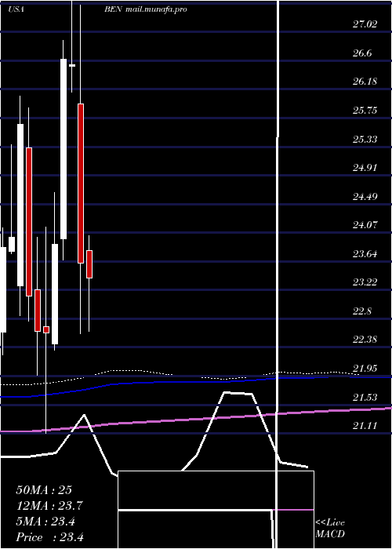Click the USA market label
The image size is (392, 549).
point(16,9)
